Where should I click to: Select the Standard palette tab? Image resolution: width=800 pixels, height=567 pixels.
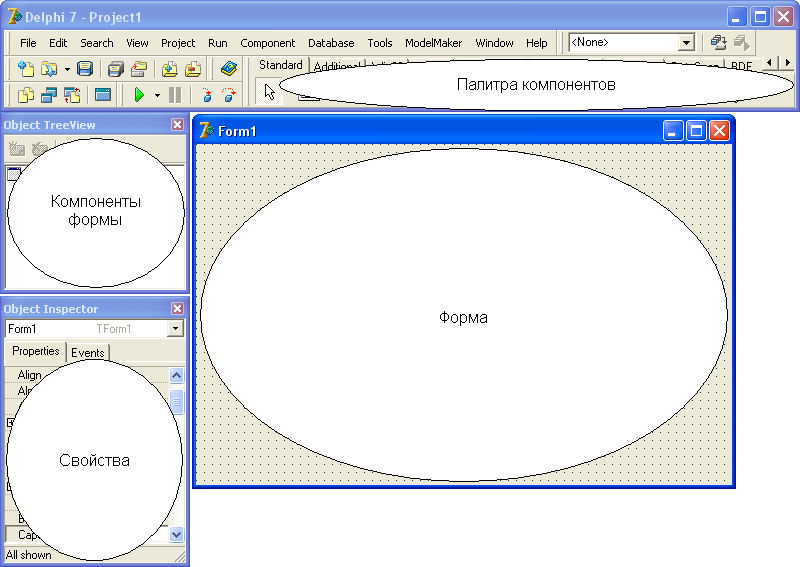(x=280, y=65)
